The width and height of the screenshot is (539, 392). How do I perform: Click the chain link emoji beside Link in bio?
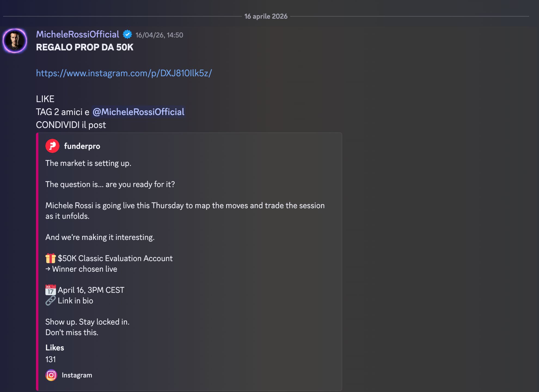pyautogui.click(x=50, y=301)
